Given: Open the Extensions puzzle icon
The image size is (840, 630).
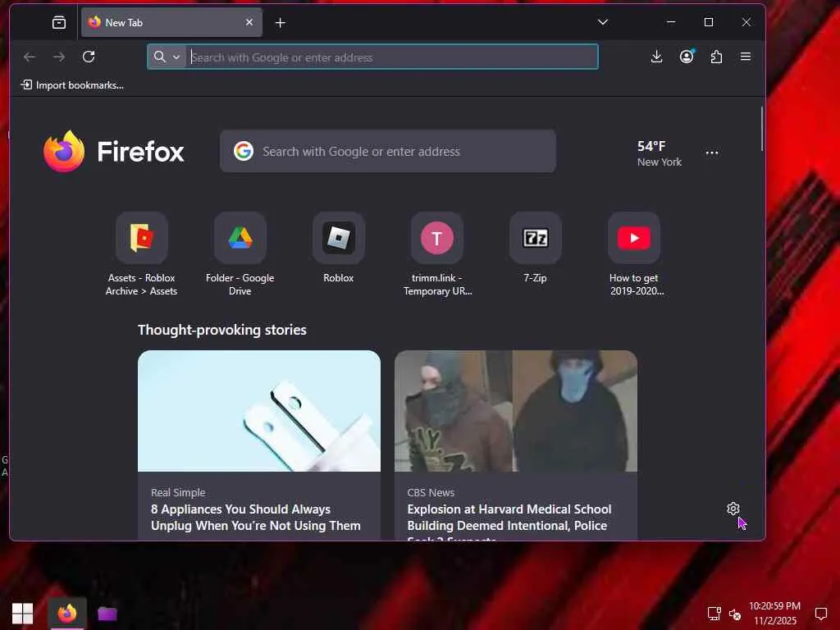Looking at the screenshot, I should [716, 57].
